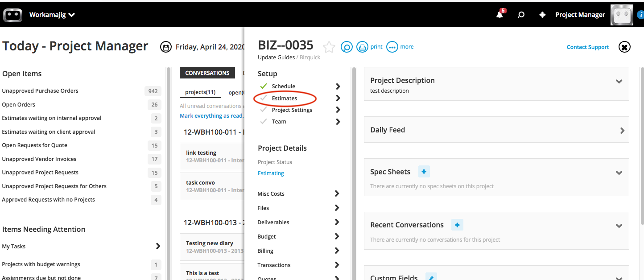The height and width of the screenshot is (280, 644).
Task: Click the plus add icon in top bar
Action: pos(542,15)
